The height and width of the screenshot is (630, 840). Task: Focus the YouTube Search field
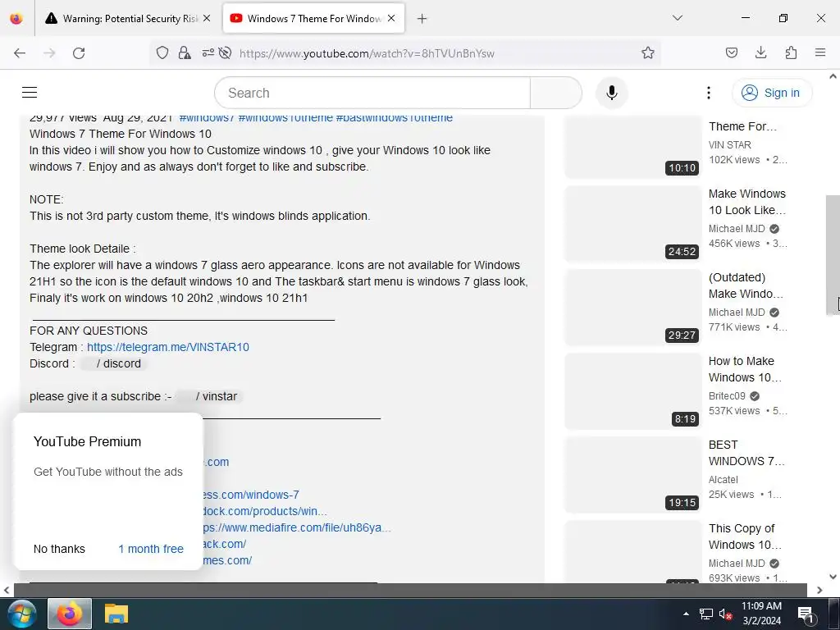coord(372,93)
